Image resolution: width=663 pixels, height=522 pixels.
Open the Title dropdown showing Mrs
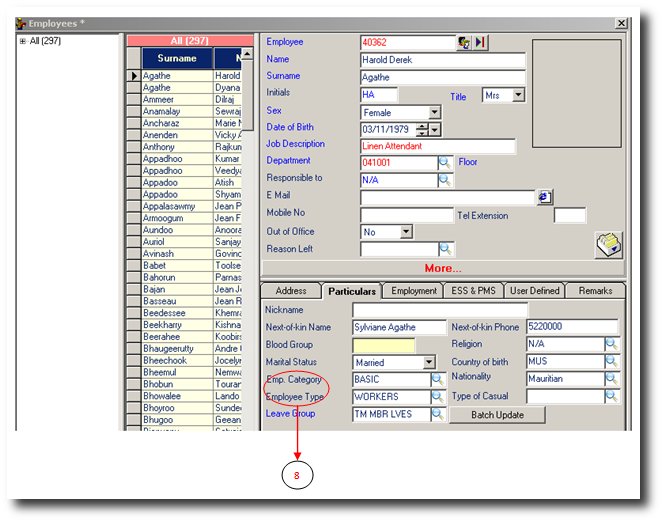click(x=518, y=95)
